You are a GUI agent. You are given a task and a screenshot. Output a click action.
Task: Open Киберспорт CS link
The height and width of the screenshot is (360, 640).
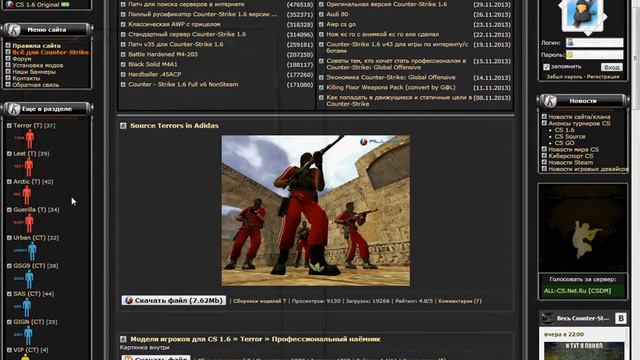[571, 156]
